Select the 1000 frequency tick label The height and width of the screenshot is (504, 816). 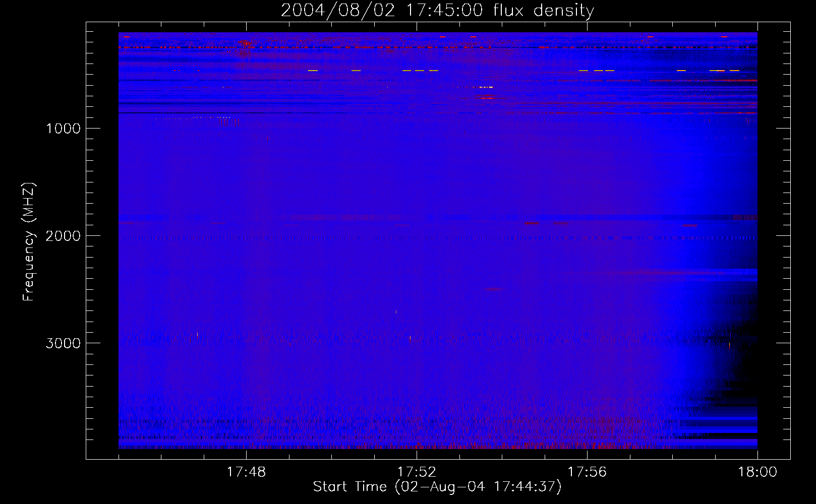(x=63, y=129)
